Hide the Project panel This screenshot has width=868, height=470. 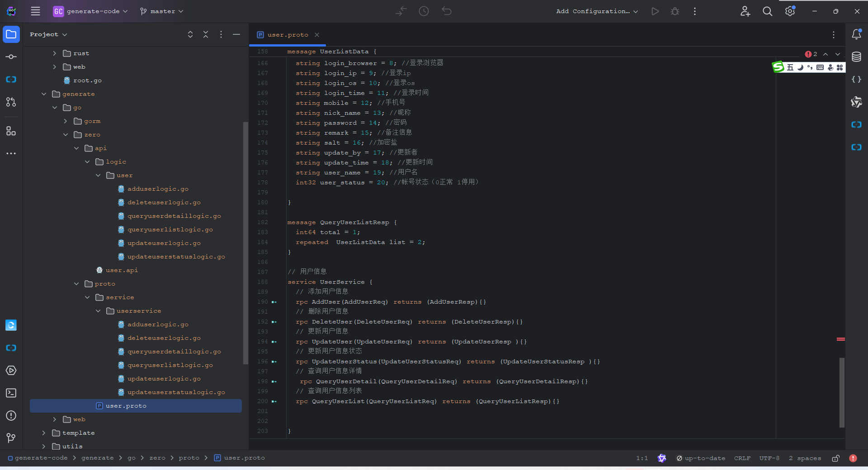pyautogui.click(x=236, y=34)
